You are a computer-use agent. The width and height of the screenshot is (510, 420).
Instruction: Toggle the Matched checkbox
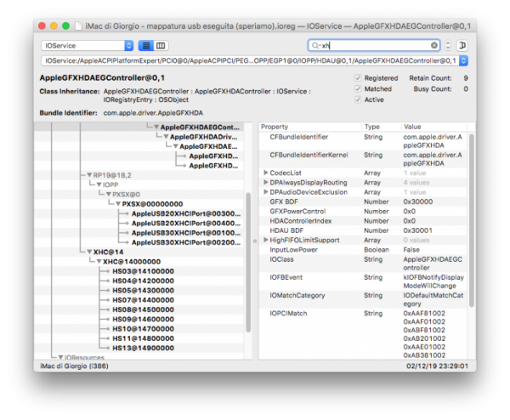(x=358, y=88)
